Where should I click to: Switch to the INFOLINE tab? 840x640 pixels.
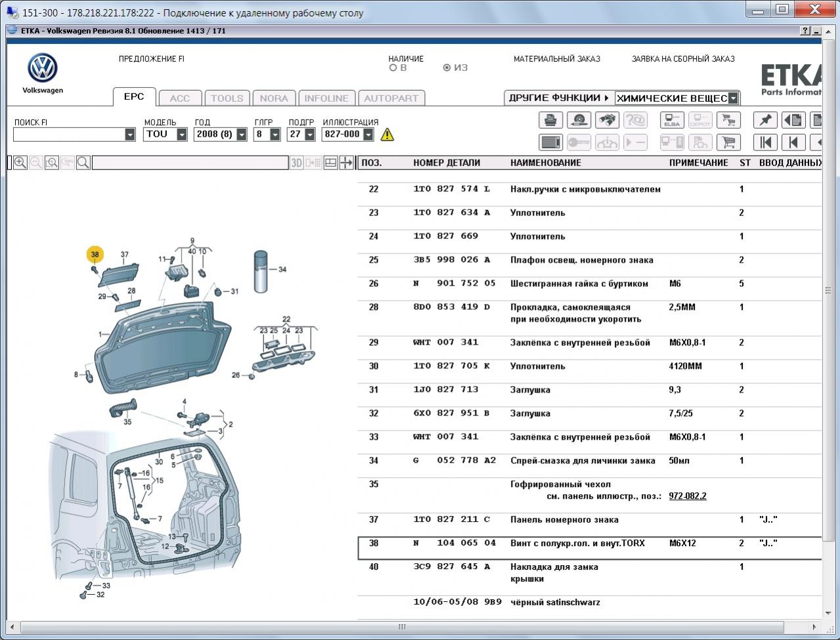click(x=326, y=98)
